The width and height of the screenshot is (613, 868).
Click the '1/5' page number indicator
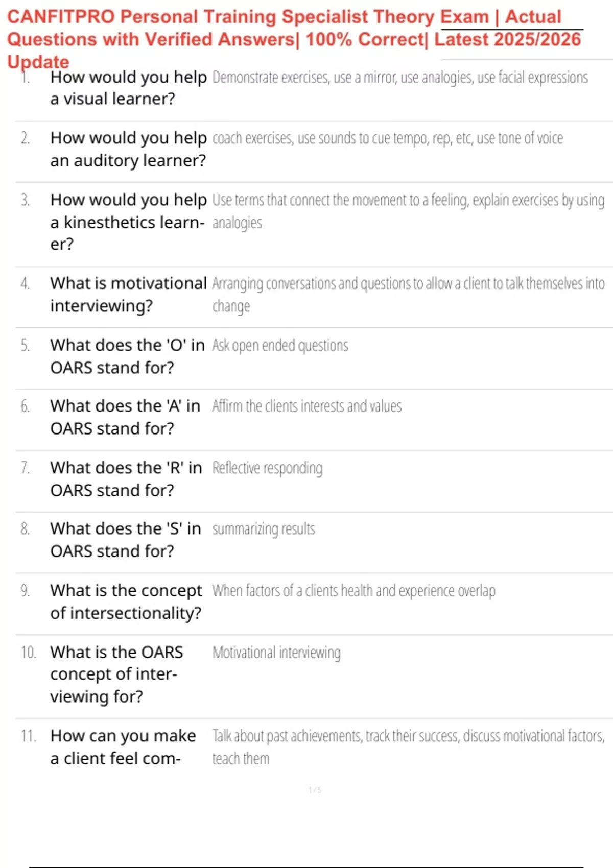[x=315, y=790]
